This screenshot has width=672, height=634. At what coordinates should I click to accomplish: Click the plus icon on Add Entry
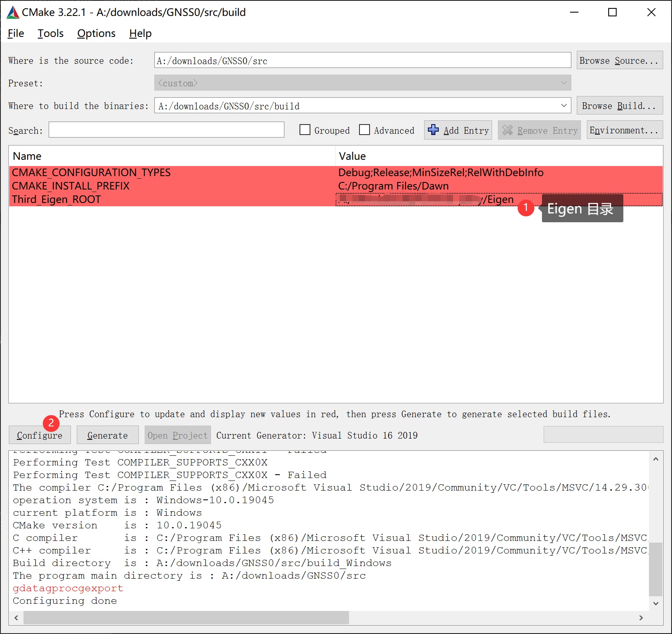[x=433, y=130]
